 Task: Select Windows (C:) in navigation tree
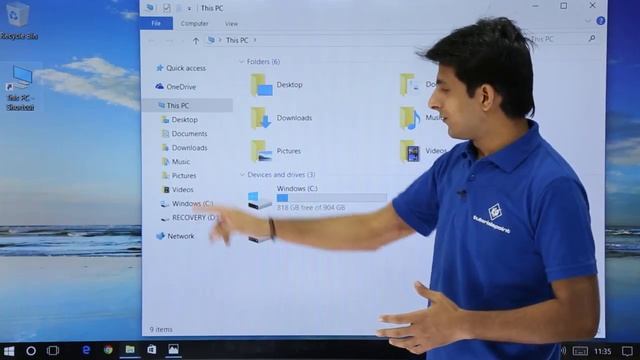(187, 203)
